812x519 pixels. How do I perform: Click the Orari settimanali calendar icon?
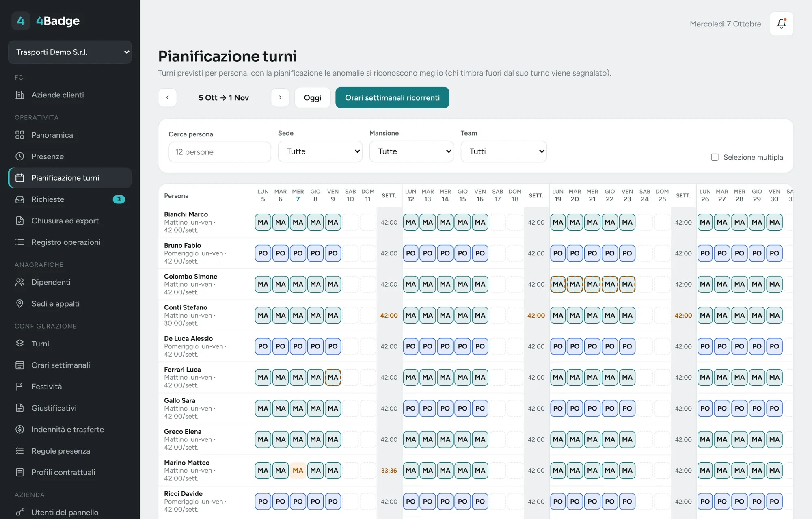pyautogui.click(x=19, y=365)
